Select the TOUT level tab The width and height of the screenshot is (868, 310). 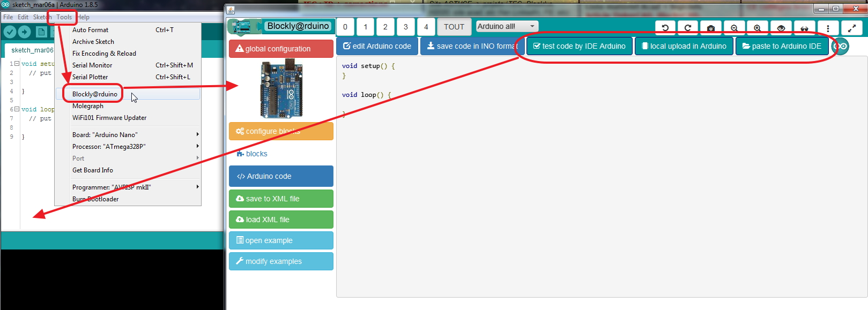(x=454, y=27)
